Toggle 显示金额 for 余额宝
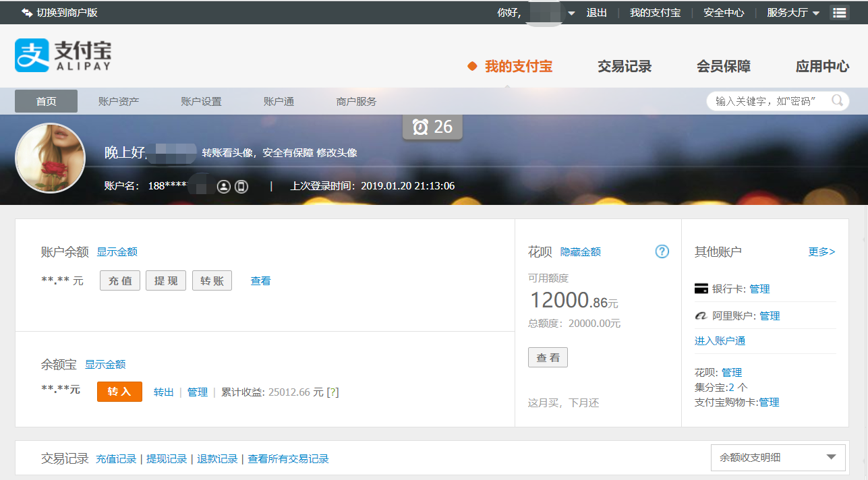868x480 pixels. (105, 364)
